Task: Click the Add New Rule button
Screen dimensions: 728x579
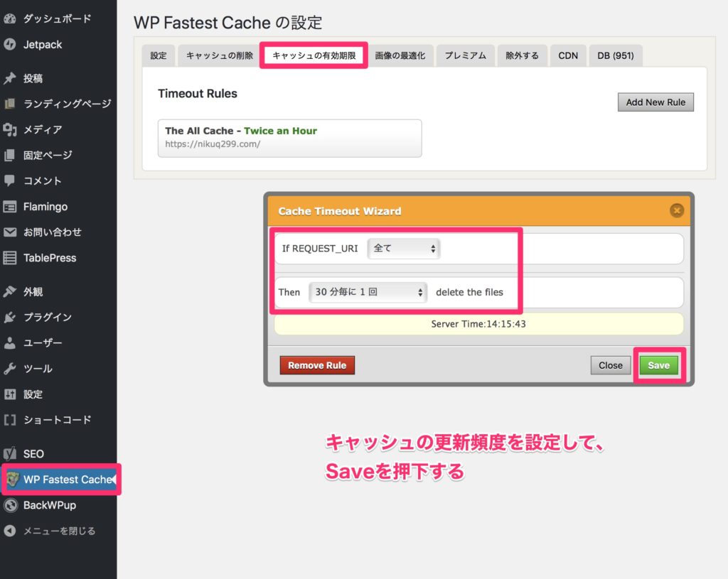Action: pyautogui.click(x=655, y=102)
